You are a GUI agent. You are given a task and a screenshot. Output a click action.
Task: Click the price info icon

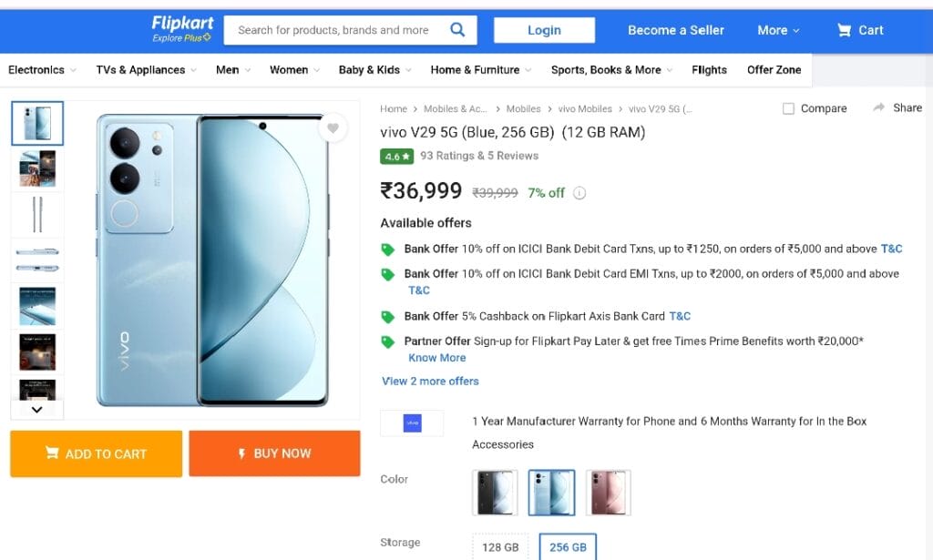pyautogui.click(x=579, y=193)
